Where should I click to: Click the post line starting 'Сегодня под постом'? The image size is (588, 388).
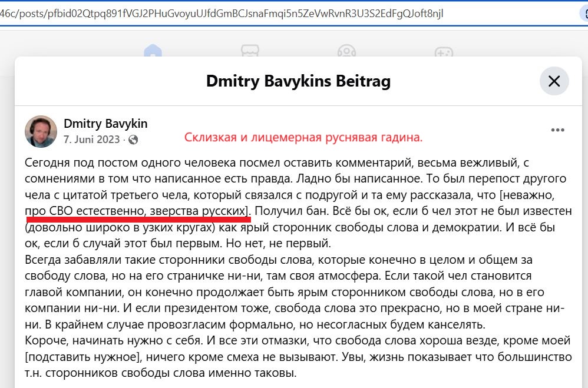(277, 163)
